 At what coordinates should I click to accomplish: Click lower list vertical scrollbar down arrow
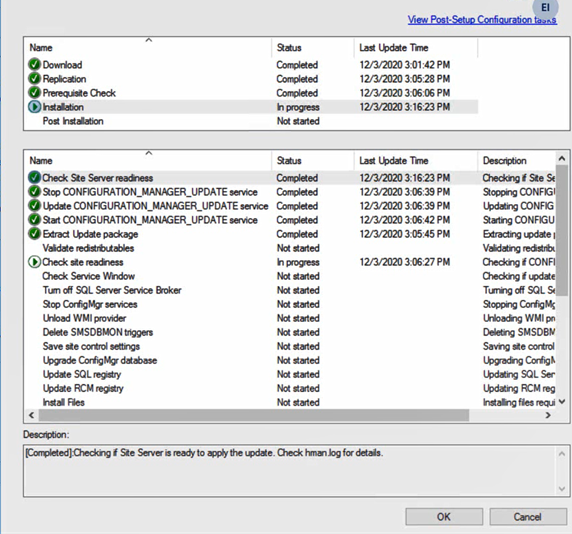click(x=562, y=402)
